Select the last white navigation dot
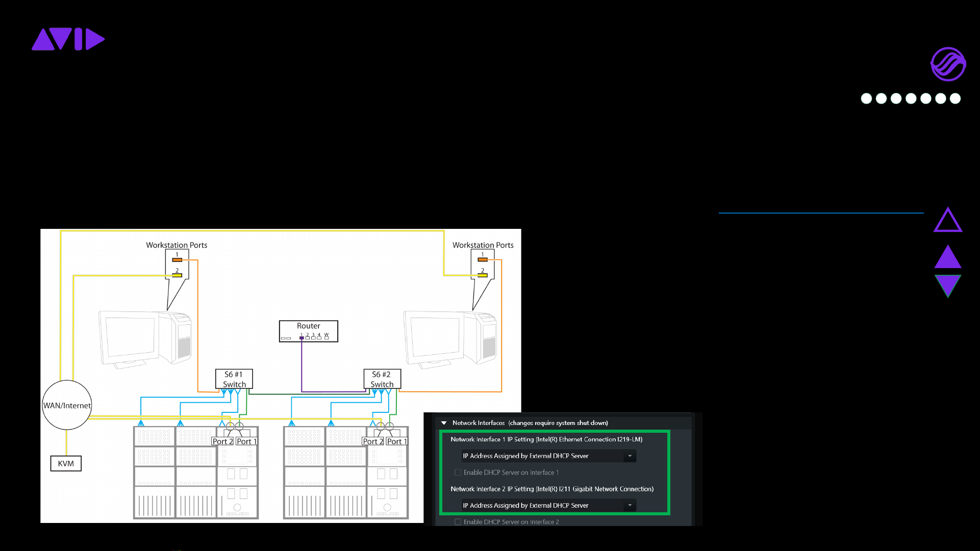Viewport: 980px width, 551px height. (x=956, y=98)
